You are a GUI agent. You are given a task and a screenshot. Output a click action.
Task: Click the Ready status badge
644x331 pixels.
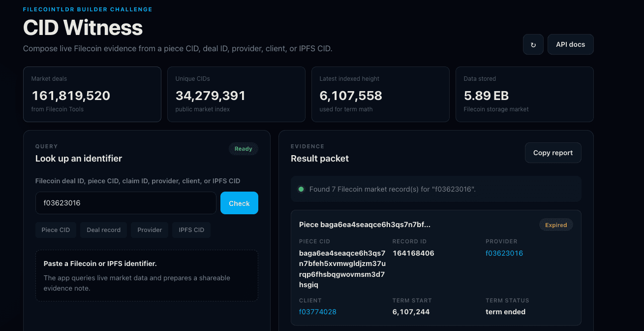(x=244, y=149)
